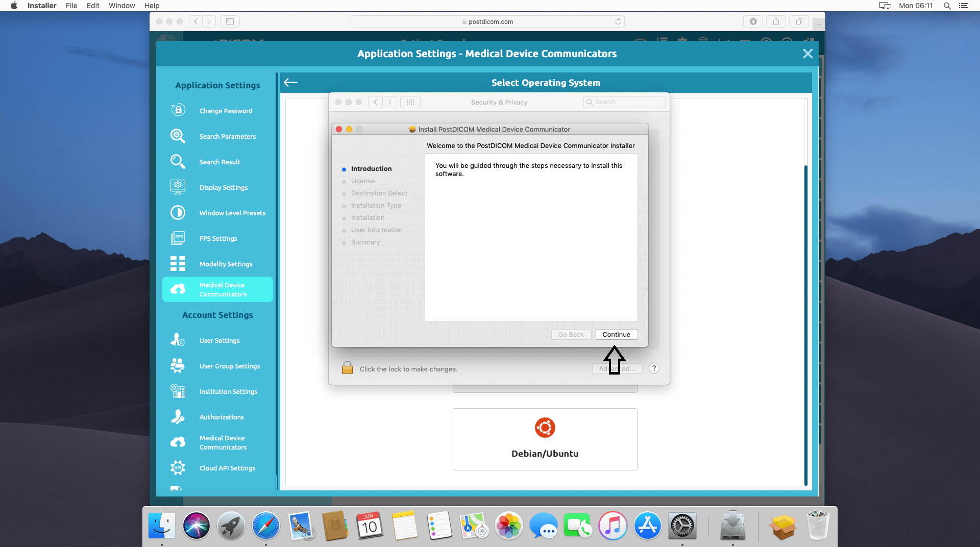Image resolution: width=980 pixels, height=547 pixels.
Task: Click the Go Back installer button
Action: [x=571, y=334]
